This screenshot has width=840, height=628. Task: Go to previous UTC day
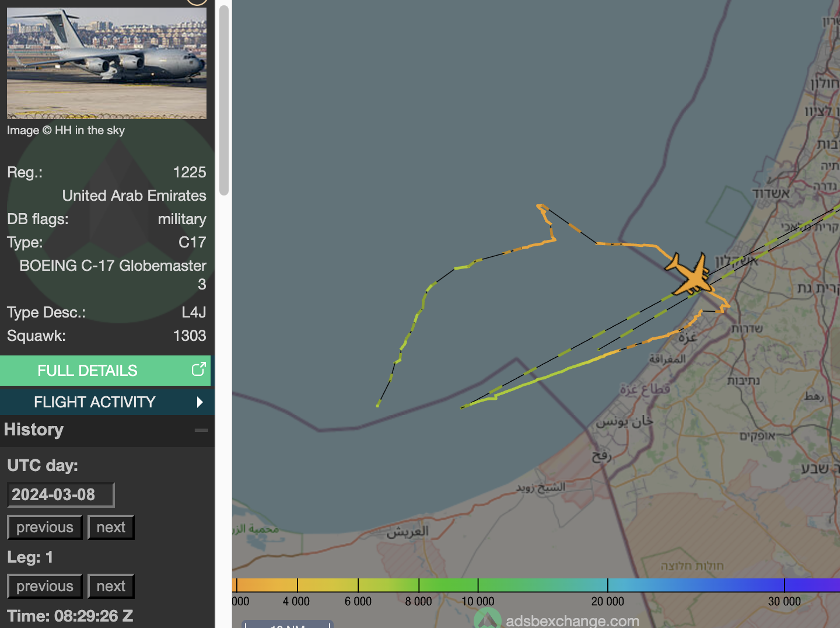(x=45, y=527)
